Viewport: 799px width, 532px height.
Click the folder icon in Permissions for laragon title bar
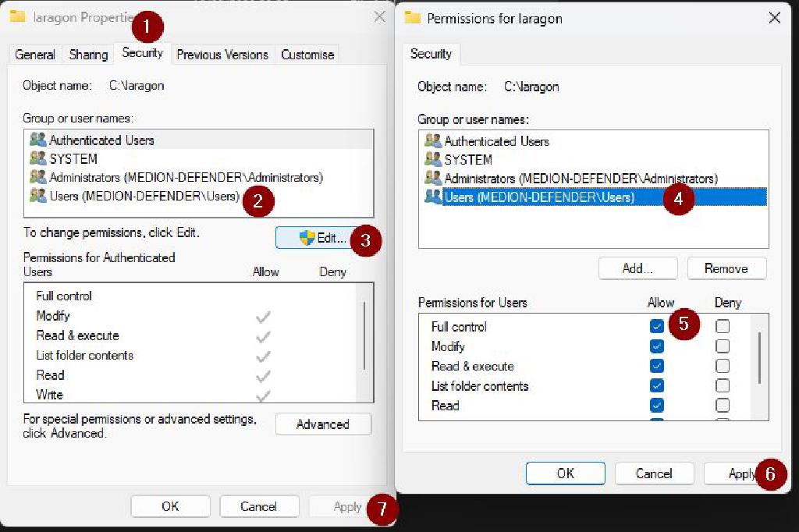[414, 19]
